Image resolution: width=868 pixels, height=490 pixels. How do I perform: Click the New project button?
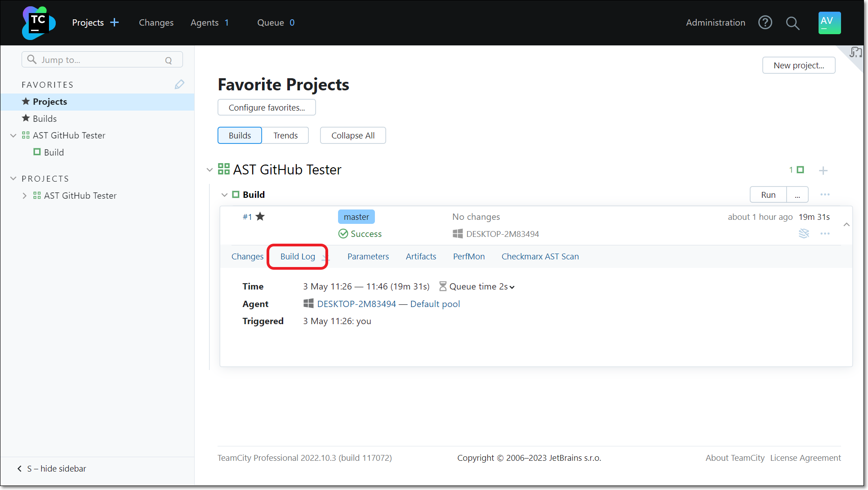click(x=799, y=65)
